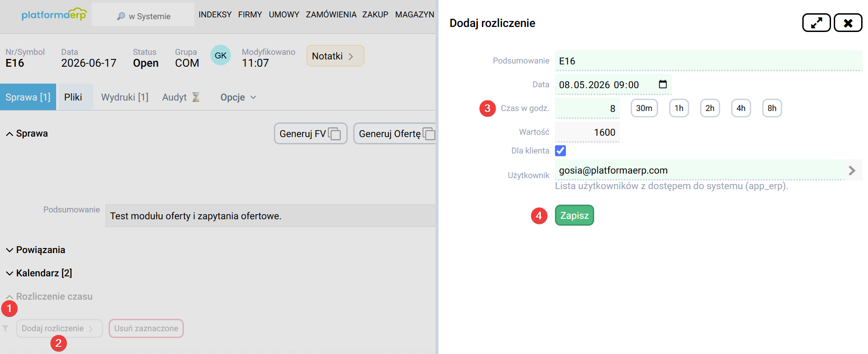Choose the 4h quick time option
Viewport: 868px width, 354px height.
tap(741, 108)
